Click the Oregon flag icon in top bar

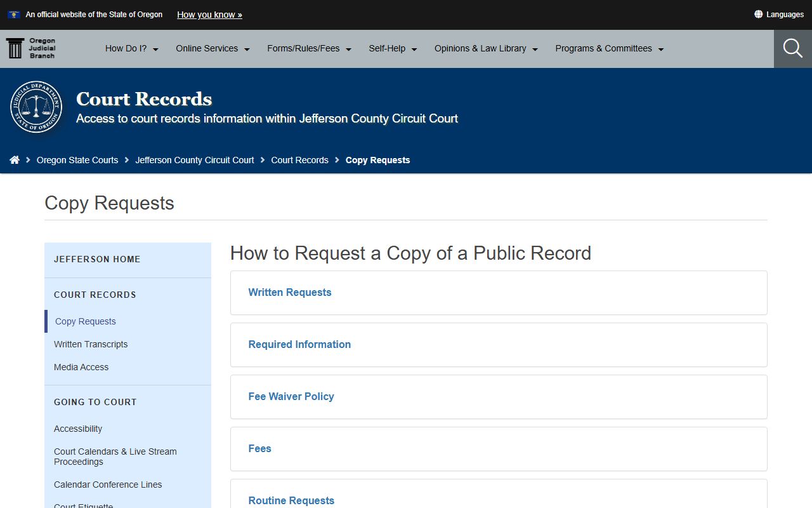[13, 15]
